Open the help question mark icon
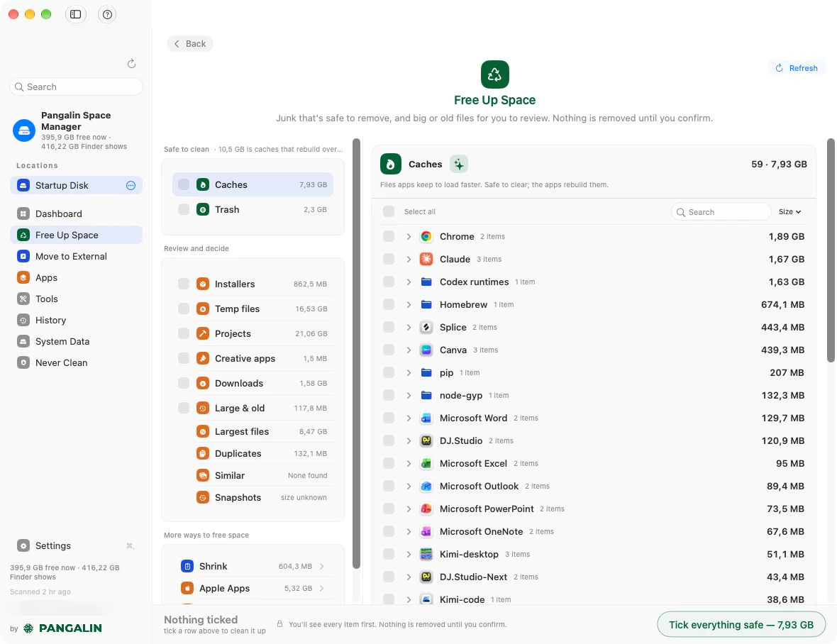837x644 pixels. coord(107,14)
